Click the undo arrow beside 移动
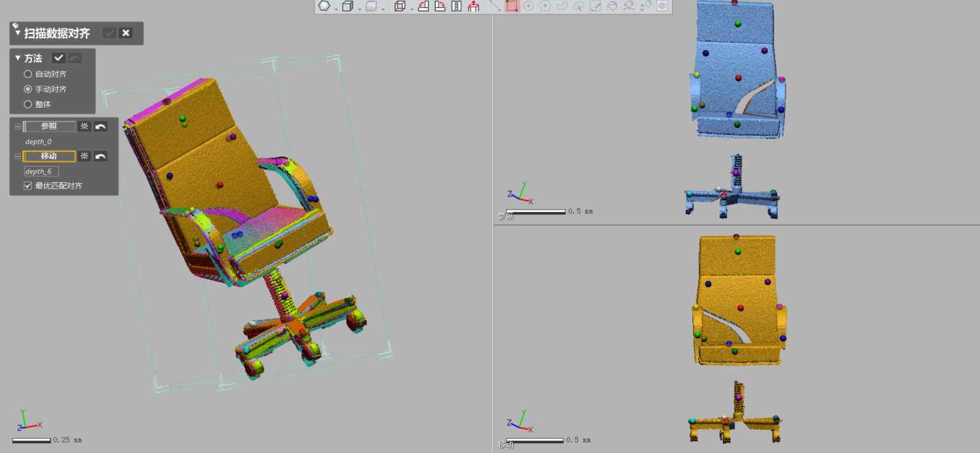 pos(100,157)
